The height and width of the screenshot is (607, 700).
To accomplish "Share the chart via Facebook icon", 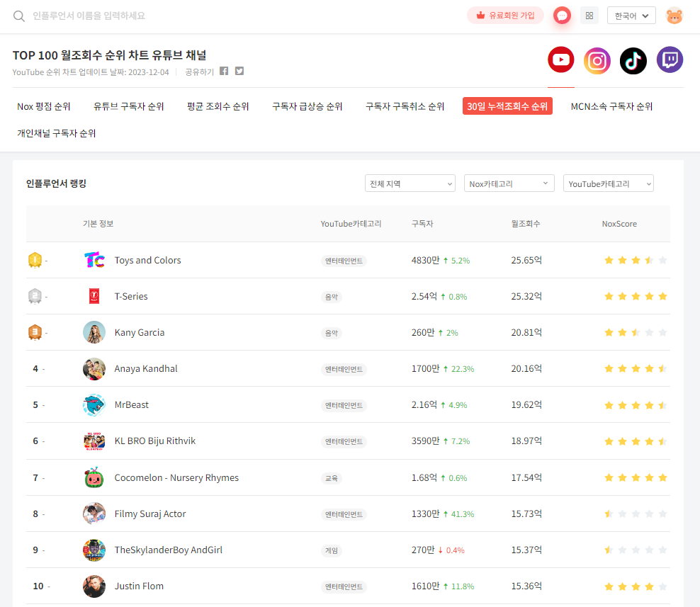I will [x=224, y=71].
